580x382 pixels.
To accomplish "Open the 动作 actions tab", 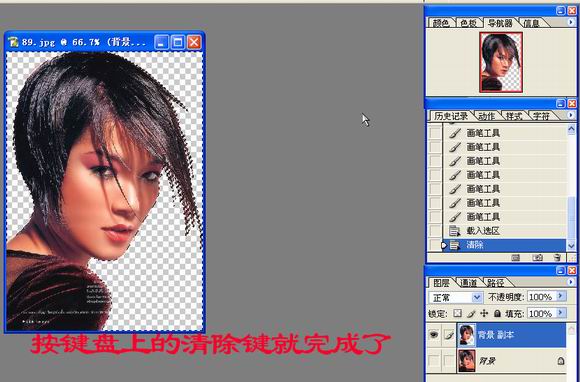I will point(486,116).
